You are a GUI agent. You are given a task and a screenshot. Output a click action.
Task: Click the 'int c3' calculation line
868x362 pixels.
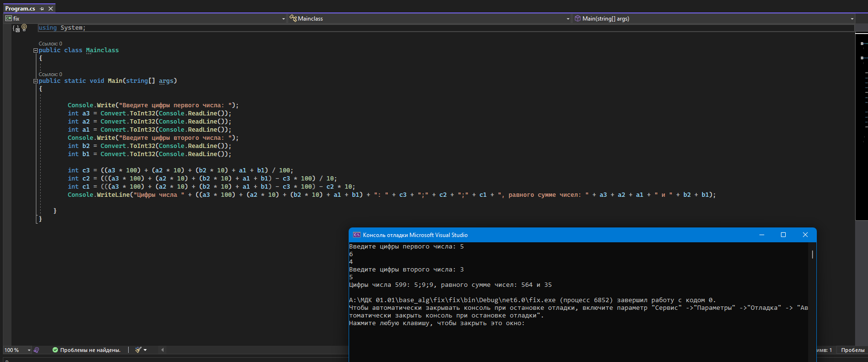pyautogui.click(x=181, y=170)
